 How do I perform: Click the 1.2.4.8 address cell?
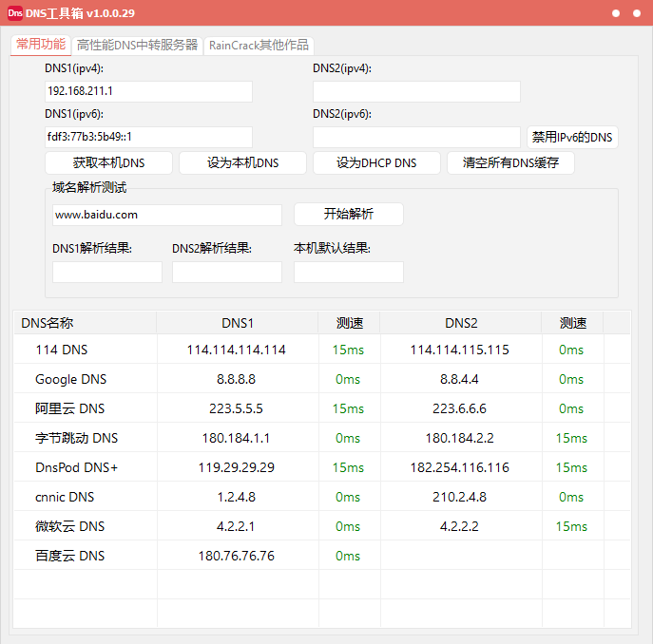tap(237, 497)
